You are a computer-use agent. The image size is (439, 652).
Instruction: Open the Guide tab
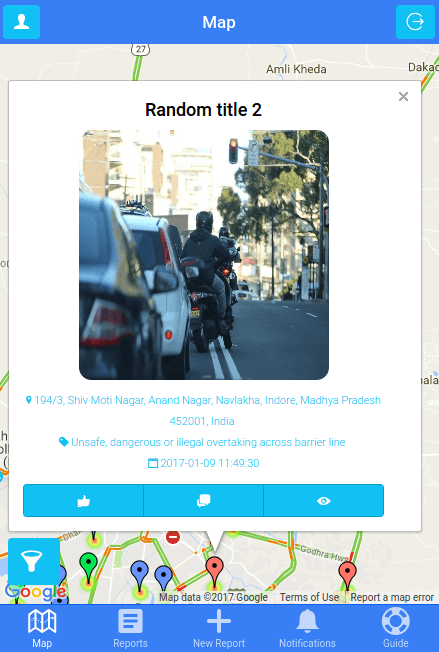coord(395,628)
